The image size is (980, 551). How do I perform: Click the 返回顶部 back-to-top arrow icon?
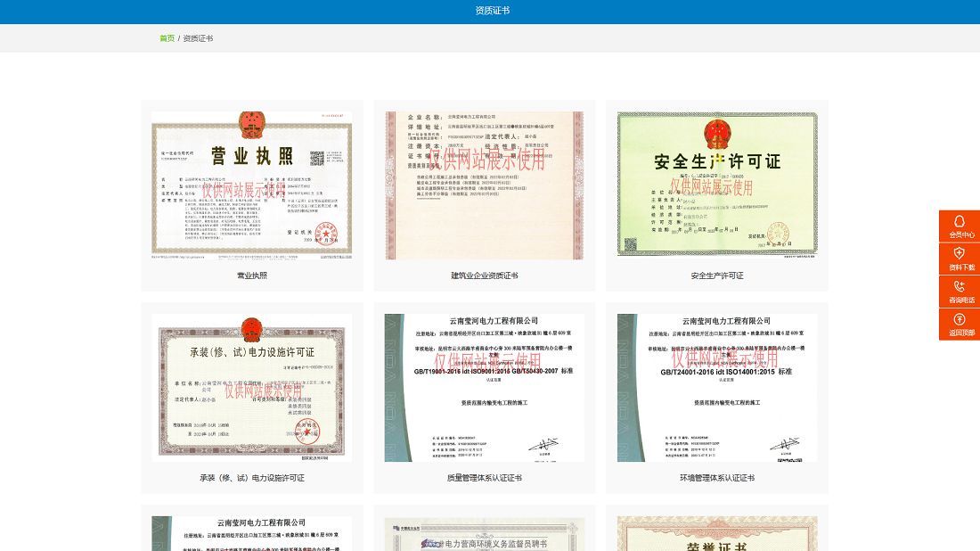click(x=960, y=319)
